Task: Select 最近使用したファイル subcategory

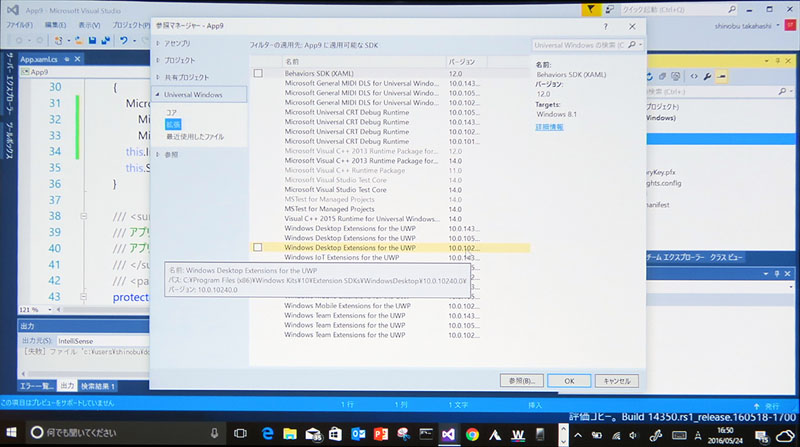Action: pyautogui.click(x=195, y=137)
